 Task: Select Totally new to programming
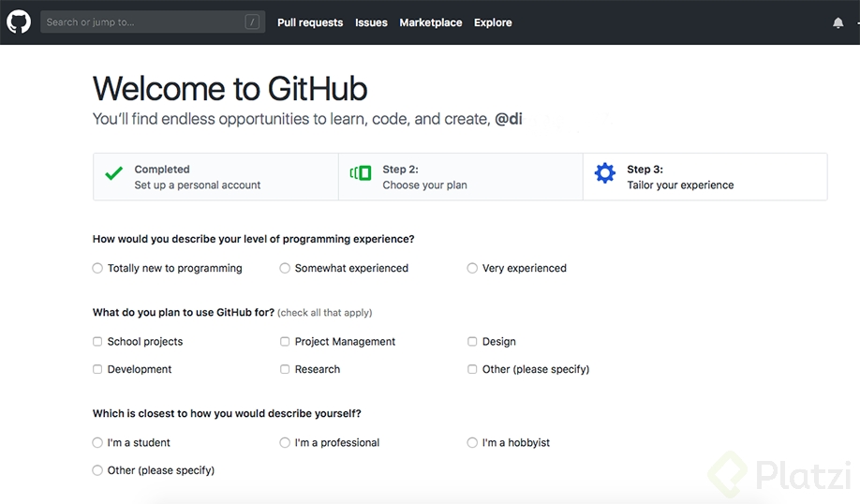(97, 268)
